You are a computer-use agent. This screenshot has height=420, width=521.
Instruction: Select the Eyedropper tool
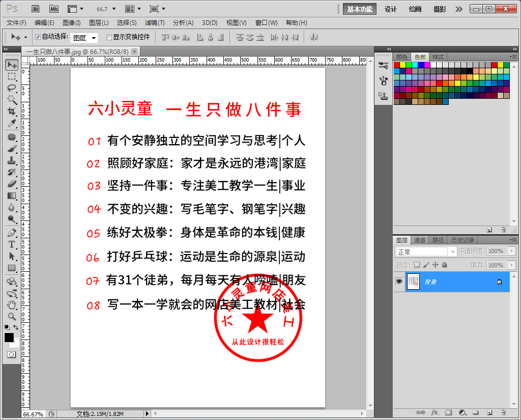[12, 123]
